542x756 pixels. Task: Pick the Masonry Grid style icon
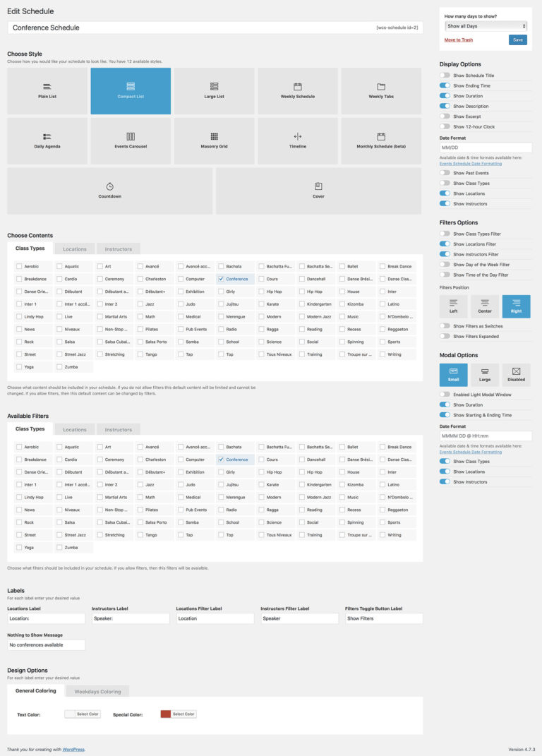coord(214,136)
